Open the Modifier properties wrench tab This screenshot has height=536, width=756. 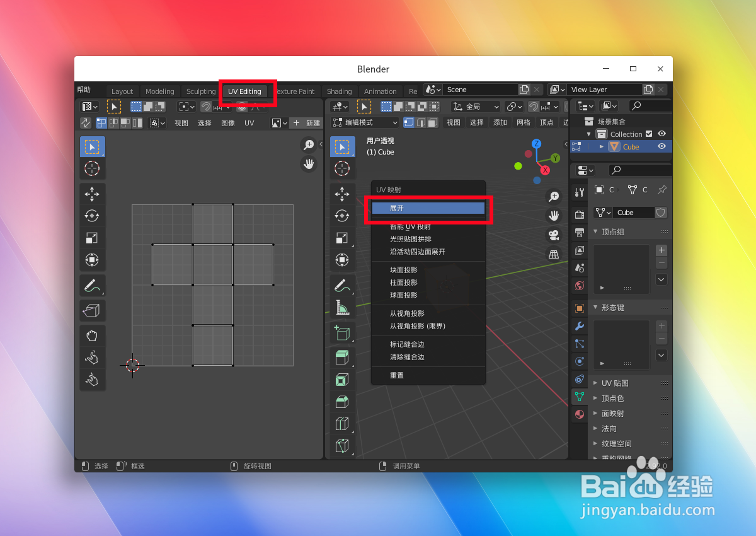click(x=580, y=326)
